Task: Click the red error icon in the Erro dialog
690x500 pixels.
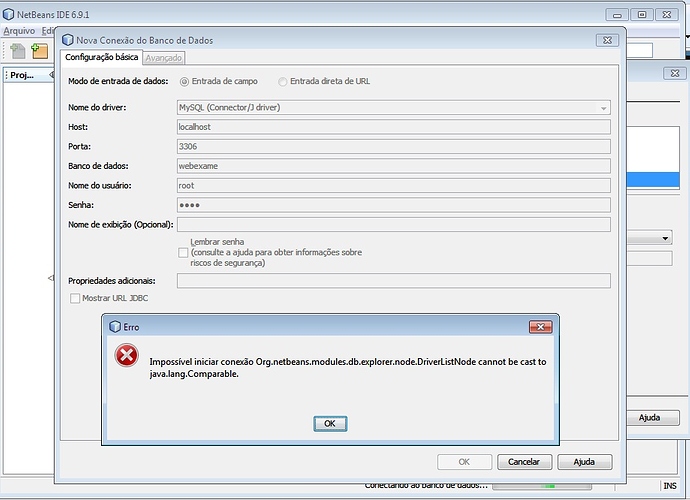Action: (x=126, y=355)
